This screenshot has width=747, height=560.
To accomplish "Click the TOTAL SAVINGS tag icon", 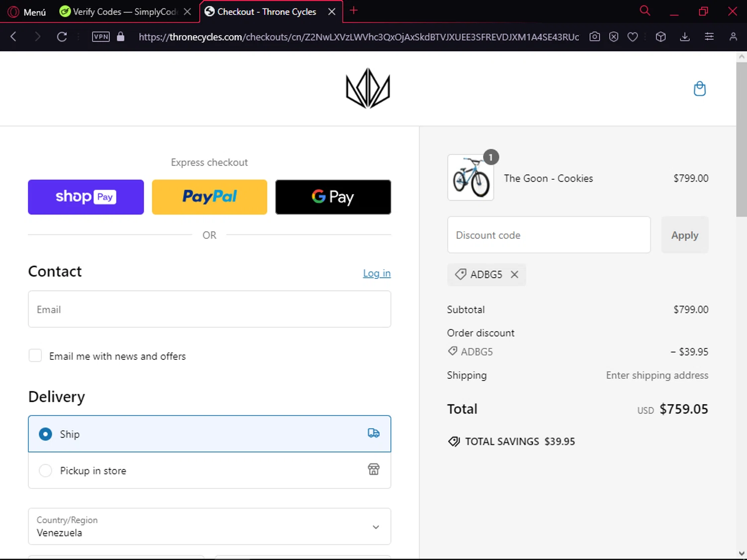I will click(x=454, y=442).
